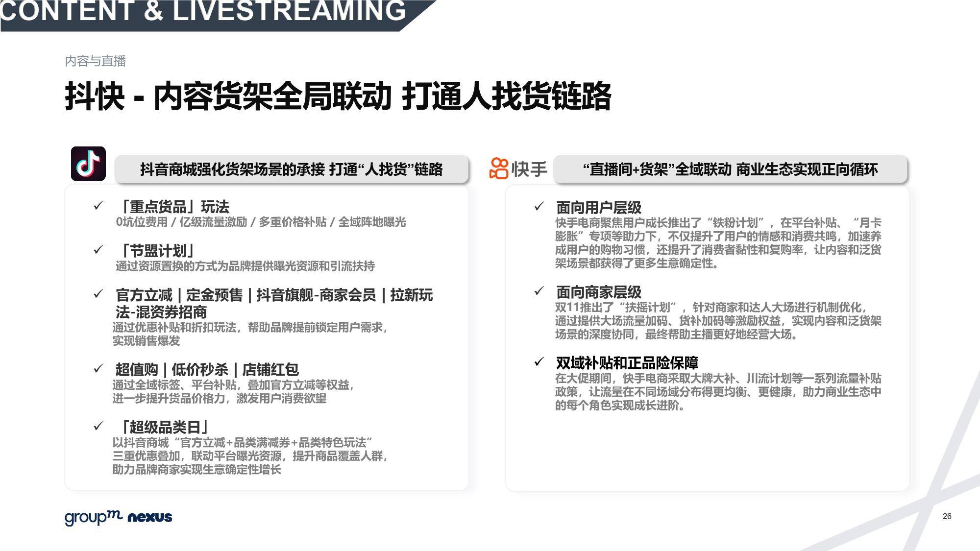Click the Douyin TikTok logo icon

click(x=88, y=164)
